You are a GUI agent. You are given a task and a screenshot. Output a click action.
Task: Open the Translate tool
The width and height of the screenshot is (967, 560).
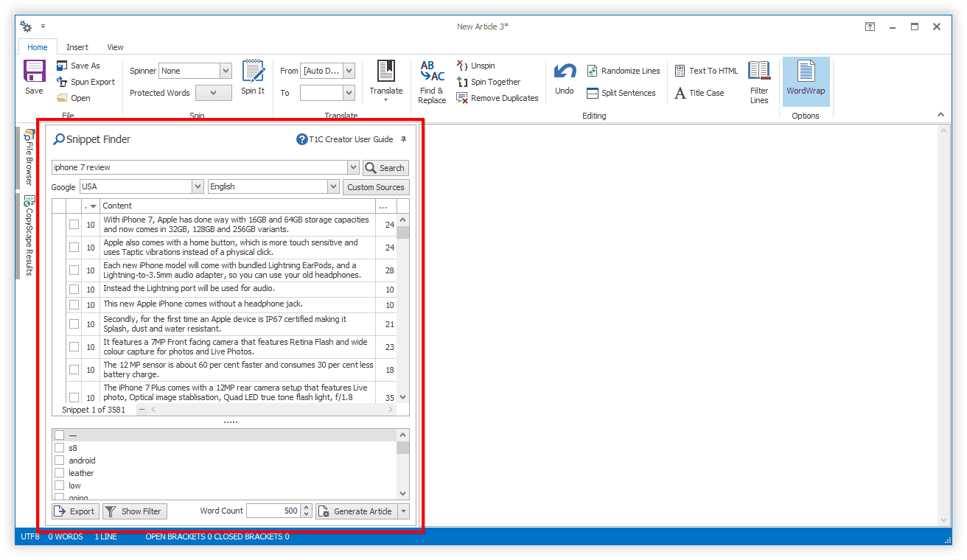click(386, 81)
